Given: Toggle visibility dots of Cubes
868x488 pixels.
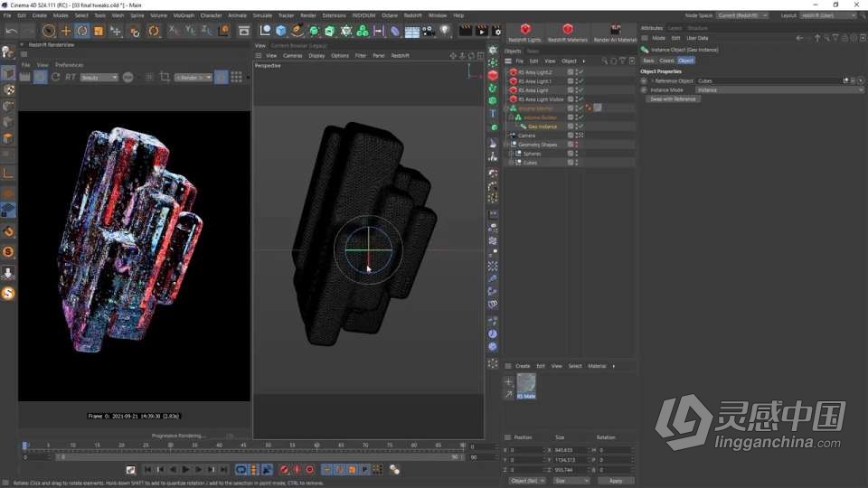Looking at the screenshot, I should click(577, 163).
